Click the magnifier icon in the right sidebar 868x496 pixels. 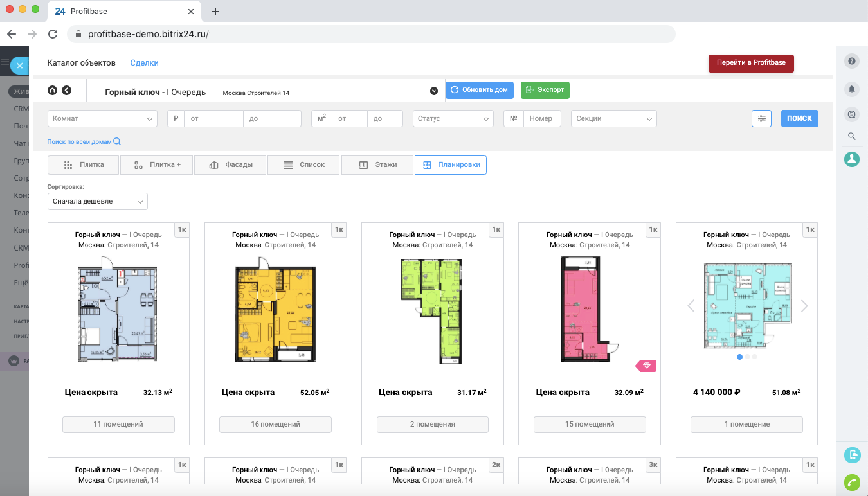pyautogui.click(x=852, y=136)
